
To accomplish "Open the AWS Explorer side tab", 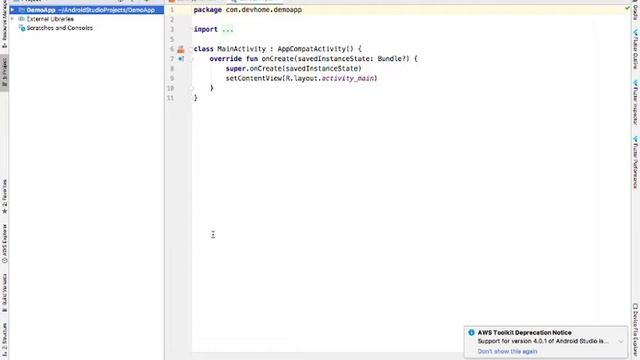I will [x=4, y=243].
